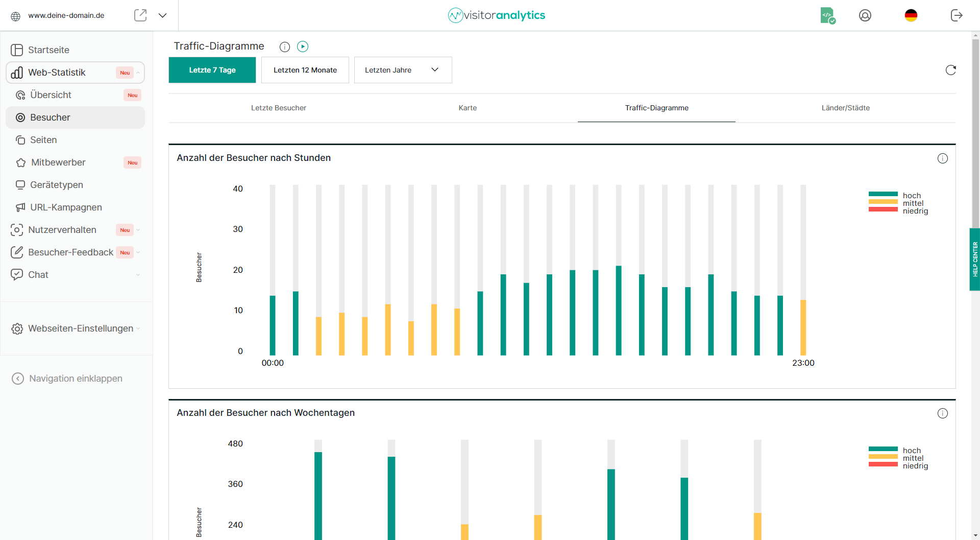Open the Letzten Jahre dropdown
980x540 pixels.
pyautogui.click(x=403, y=70)
